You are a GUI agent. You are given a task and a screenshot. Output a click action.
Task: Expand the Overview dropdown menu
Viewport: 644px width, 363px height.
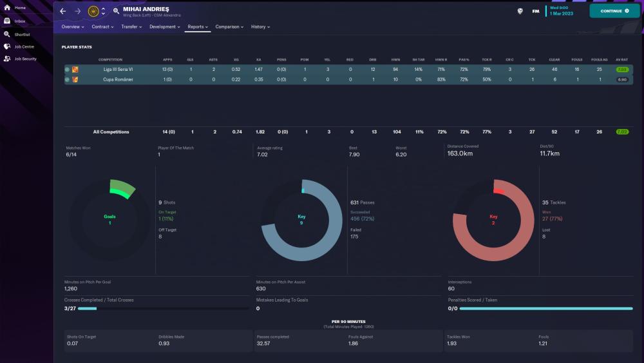[73, 27]
